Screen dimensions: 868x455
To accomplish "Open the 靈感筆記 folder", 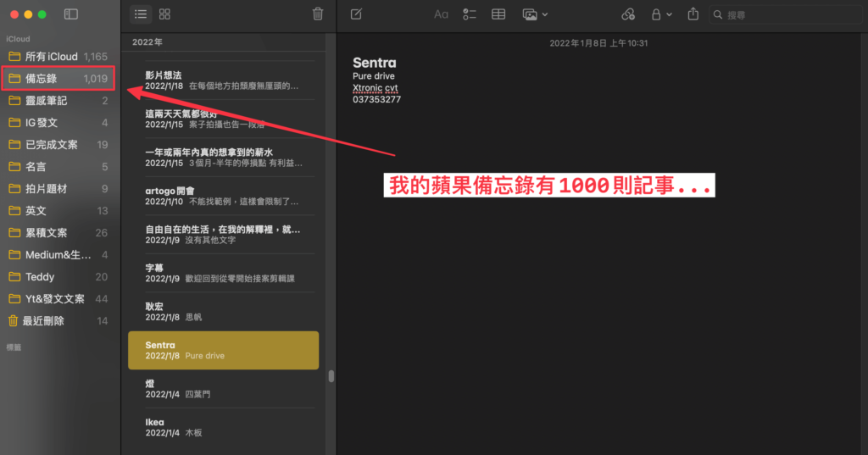I will [x=58, y=100].
